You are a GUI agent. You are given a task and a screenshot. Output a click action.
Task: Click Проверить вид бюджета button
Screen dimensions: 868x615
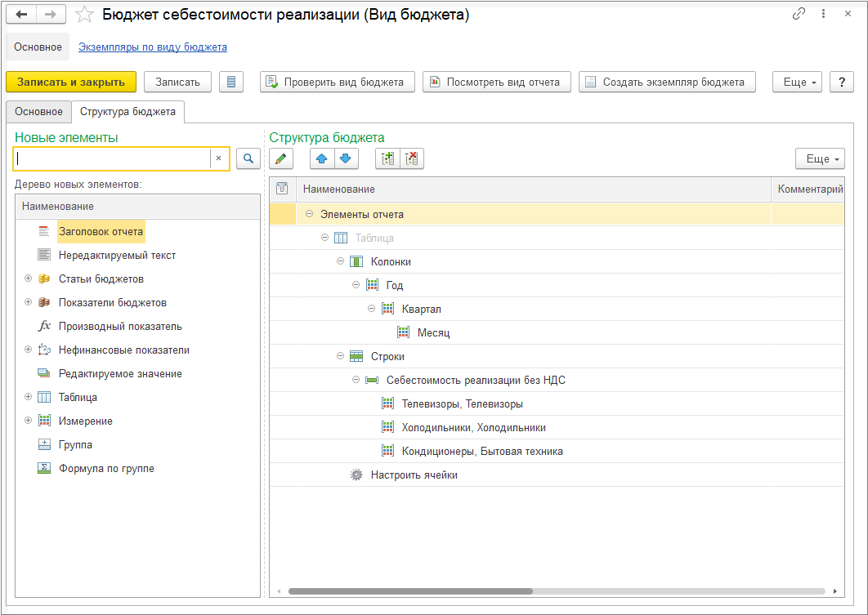pos(338,82)
